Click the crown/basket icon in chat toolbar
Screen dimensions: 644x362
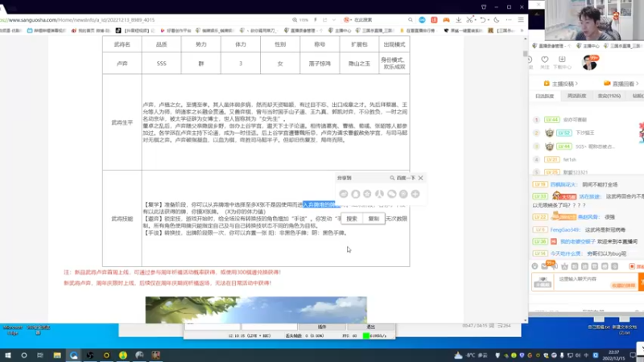565,266
